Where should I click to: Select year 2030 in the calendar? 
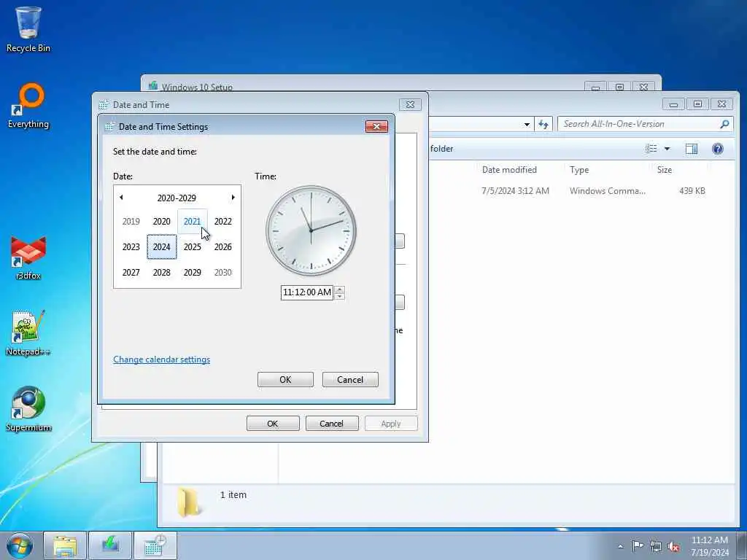(x=223, y=273)
